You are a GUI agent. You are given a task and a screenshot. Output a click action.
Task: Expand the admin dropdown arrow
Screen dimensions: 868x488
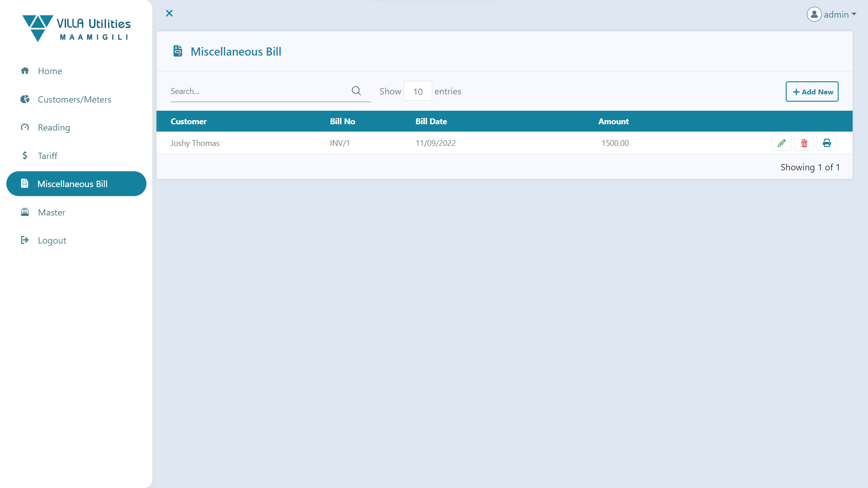coord(854,14)
